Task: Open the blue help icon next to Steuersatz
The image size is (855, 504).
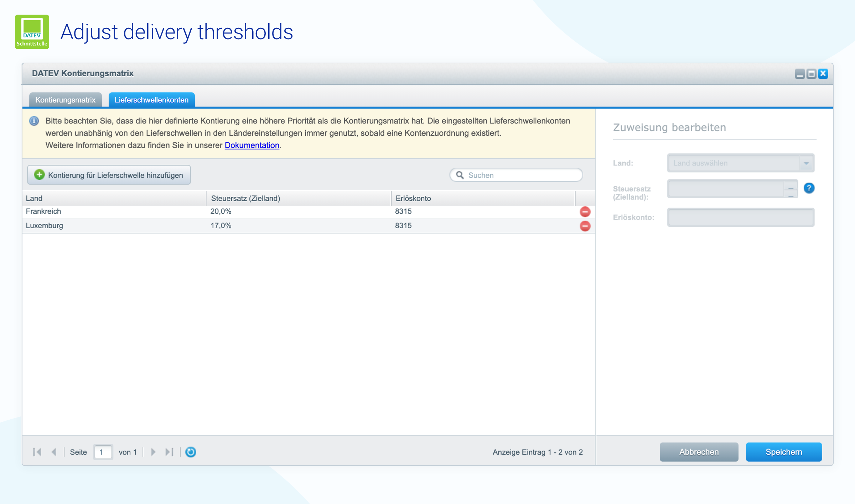Action: [809, 188]
